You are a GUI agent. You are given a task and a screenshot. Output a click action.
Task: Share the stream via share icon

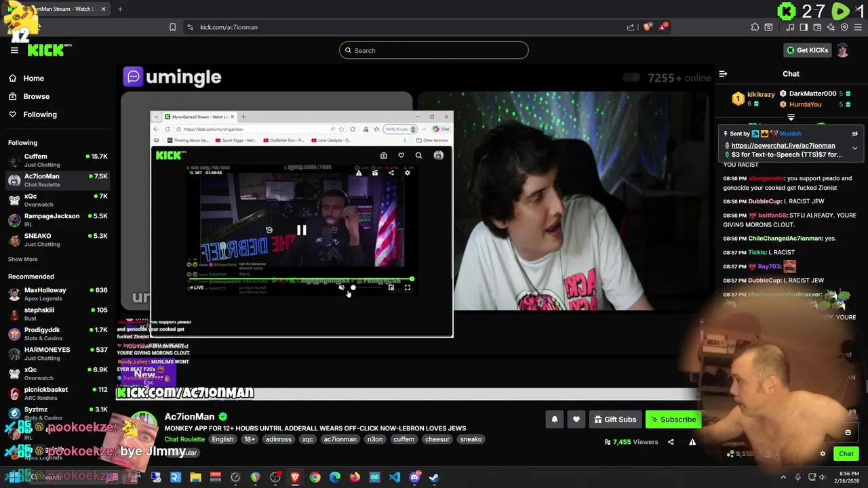pyautogui.click(x=671, y=442)
